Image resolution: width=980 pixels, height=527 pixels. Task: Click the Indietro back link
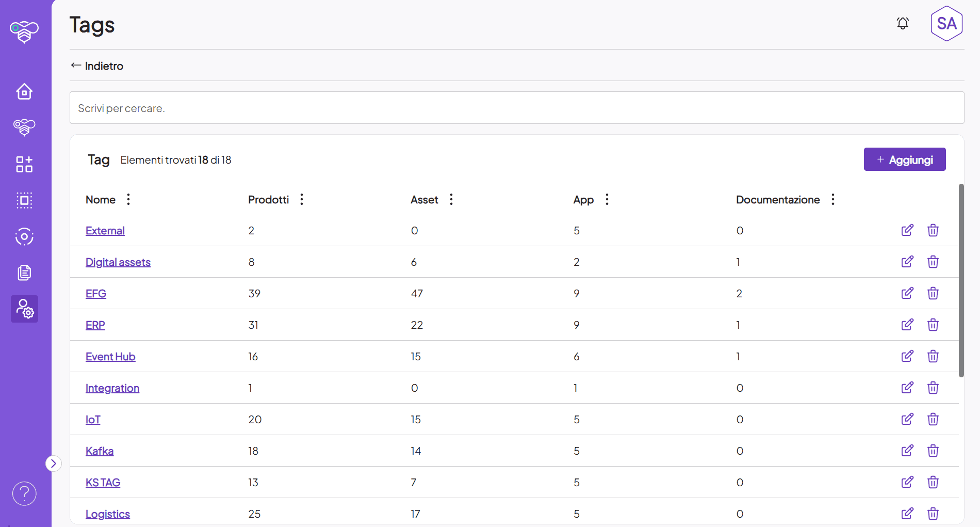pos(96,66)
